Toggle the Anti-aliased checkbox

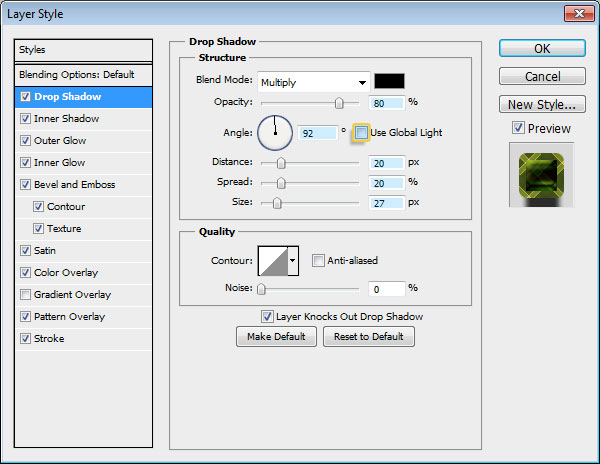pyautogui.click(x=318, y=261)
